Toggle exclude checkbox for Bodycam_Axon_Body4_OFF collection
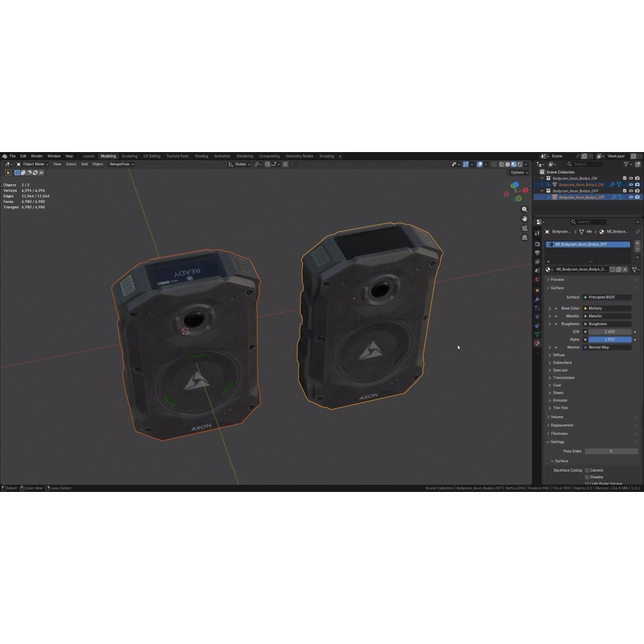The width and height of the screenshot is (644, 644). tap(625, 191)
